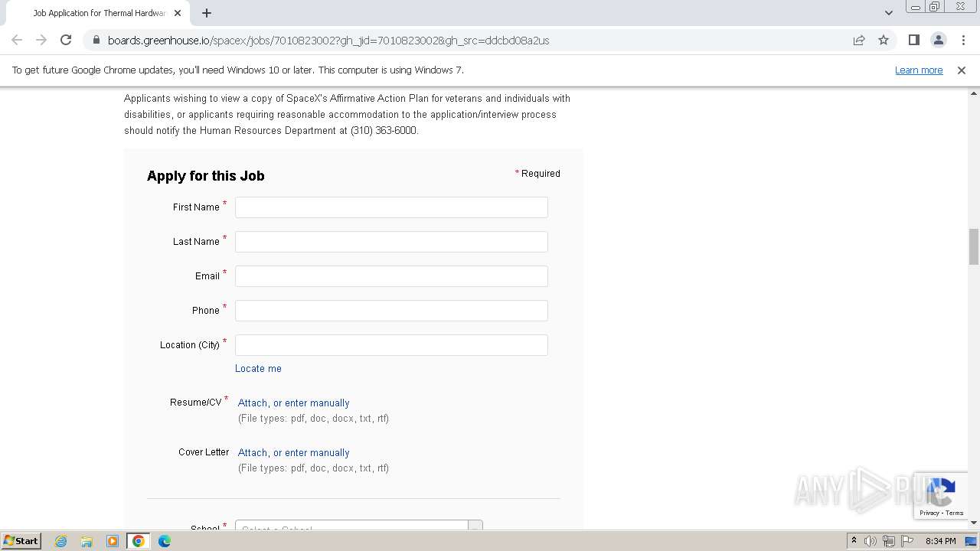View site information lock icon
This screenshot has width=980, height=551.
pyautogui.click(x=96, y=40)
